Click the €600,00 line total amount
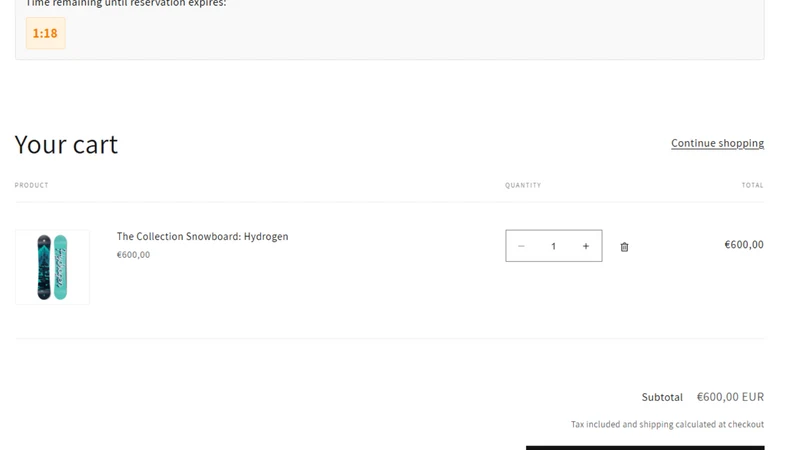800x450 pixels. pyautogui.click(x=744, y=245)
